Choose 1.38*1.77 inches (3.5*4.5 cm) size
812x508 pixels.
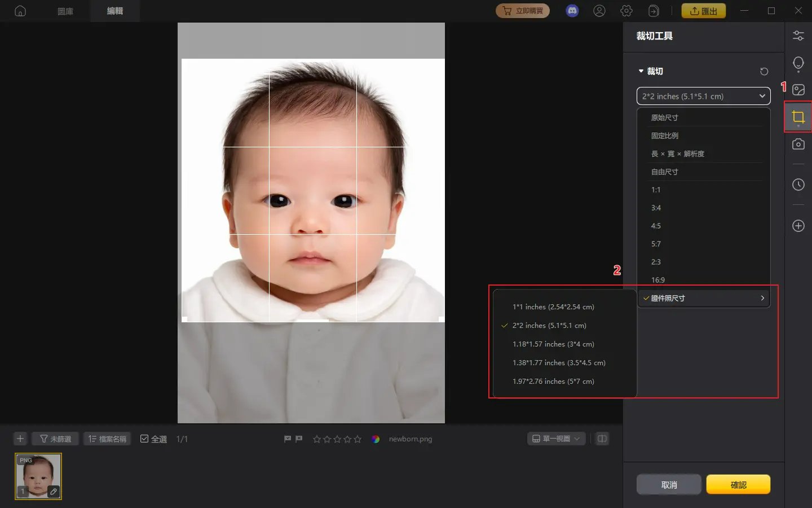click(x=559, y=362)
